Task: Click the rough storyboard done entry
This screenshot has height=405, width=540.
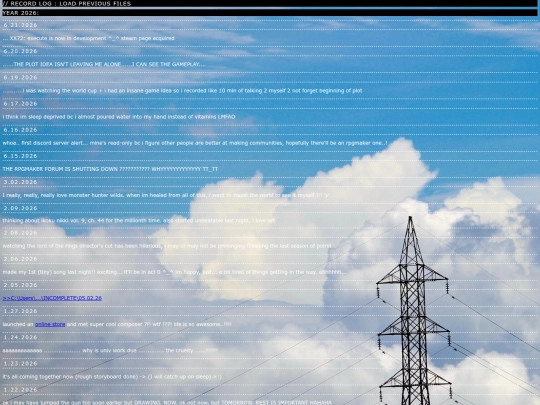Action: tap(112, 377)
